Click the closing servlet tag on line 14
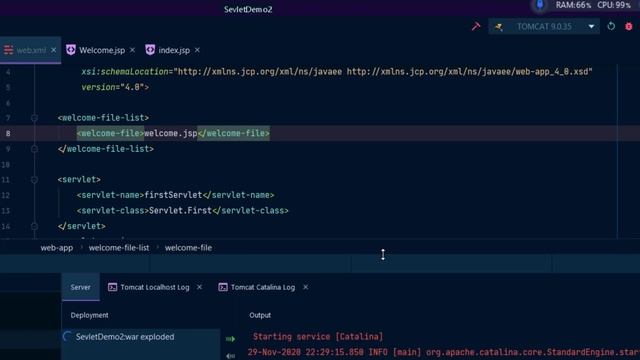 pyautogui.click(x=82, y=226)
